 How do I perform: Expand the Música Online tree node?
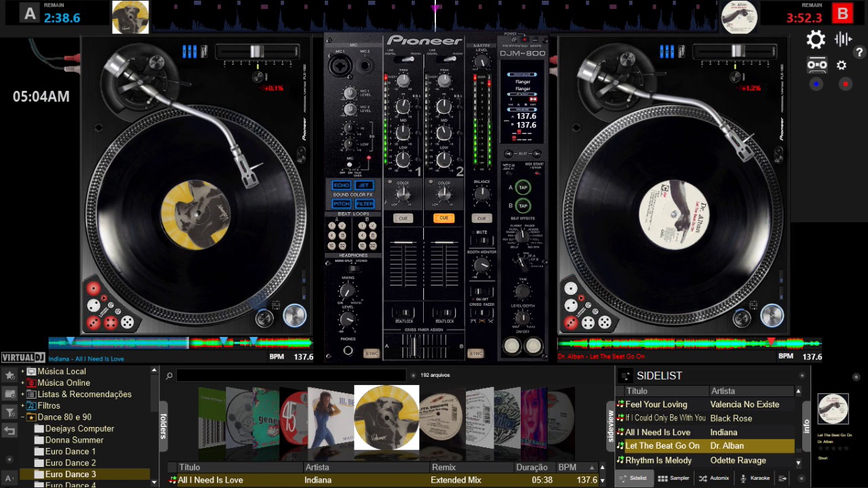tap(22, 383)
